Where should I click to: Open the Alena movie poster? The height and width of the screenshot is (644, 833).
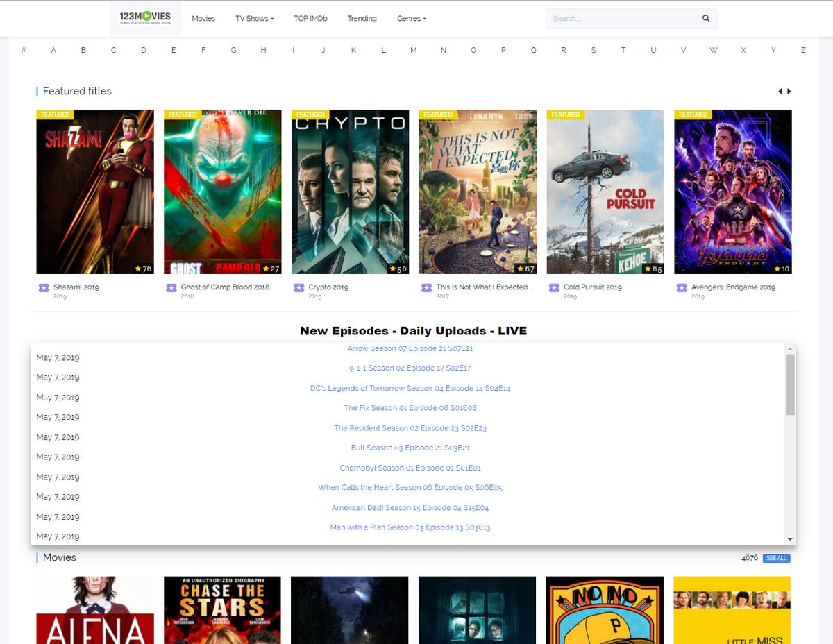click(95, 610)
